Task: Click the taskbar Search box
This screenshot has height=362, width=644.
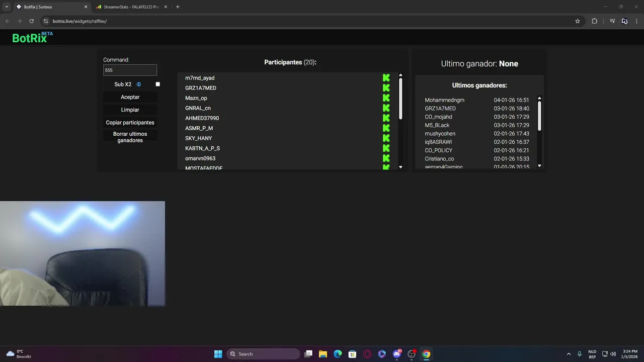Action: coord(264,354)
